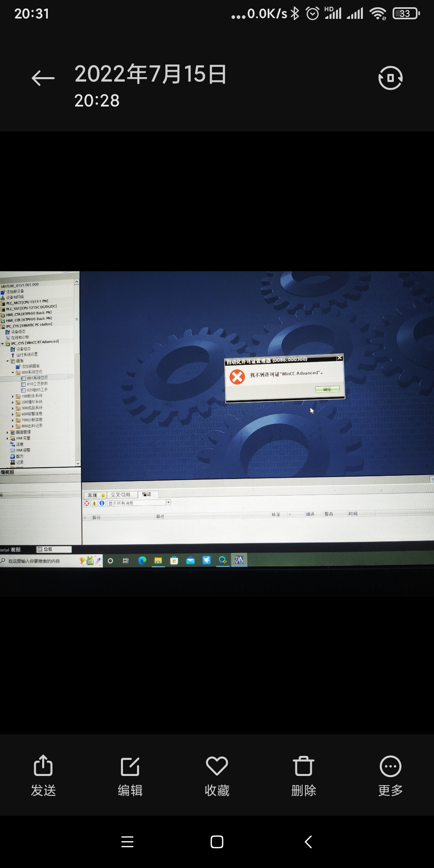Expand the 100粉体系统 folder
434x868 pixels.
[13, 396]
